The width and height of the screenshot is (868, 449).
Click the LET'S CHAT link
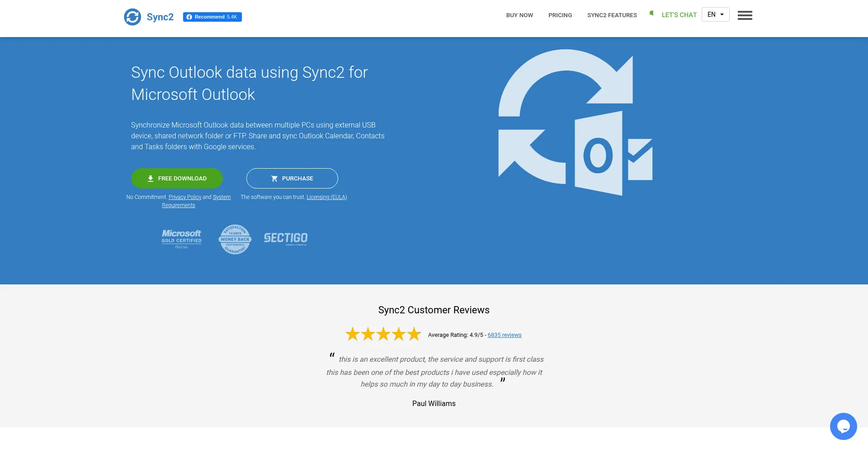pyautogui.click(x=679, y=15)
